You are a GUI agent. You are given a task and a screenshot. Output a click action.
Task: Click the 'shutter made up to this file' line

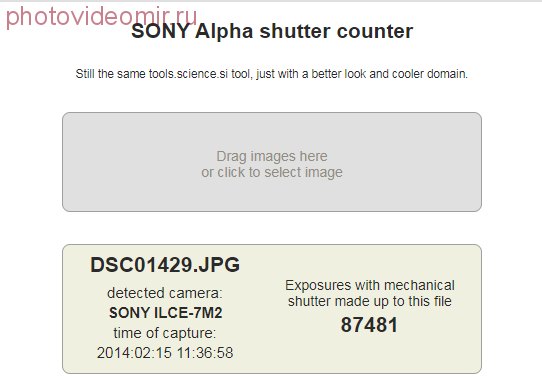point(370,301)
